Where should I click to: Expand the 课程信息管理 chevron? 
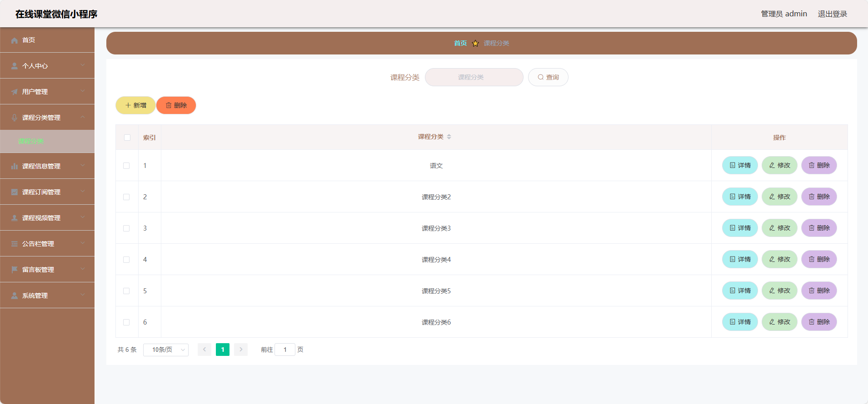[83, 166]
